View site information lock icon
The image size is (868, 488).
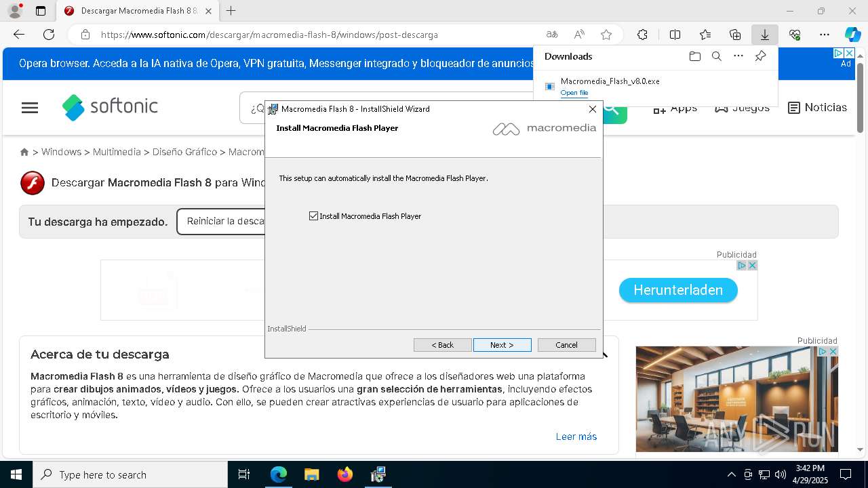[85, 35]
